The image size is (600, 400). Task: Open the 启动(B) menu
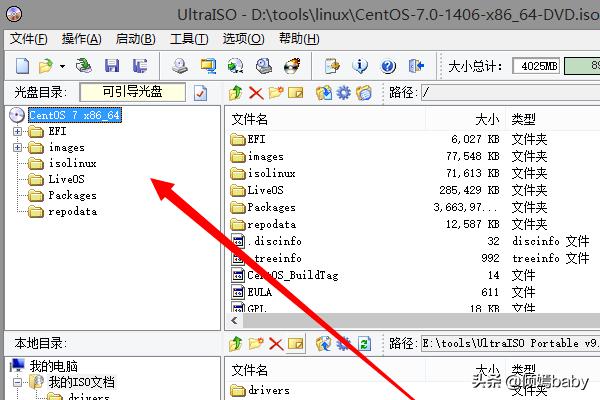pos(135,39)
